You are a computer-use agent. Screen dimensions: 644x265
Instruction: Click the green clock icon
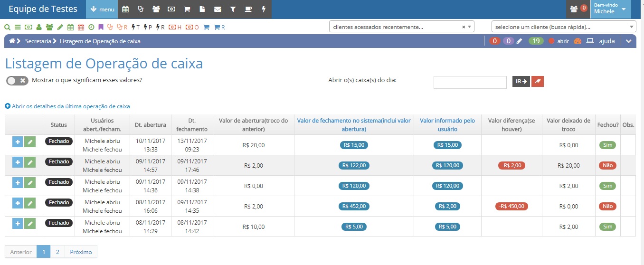(x=91, y=27)
